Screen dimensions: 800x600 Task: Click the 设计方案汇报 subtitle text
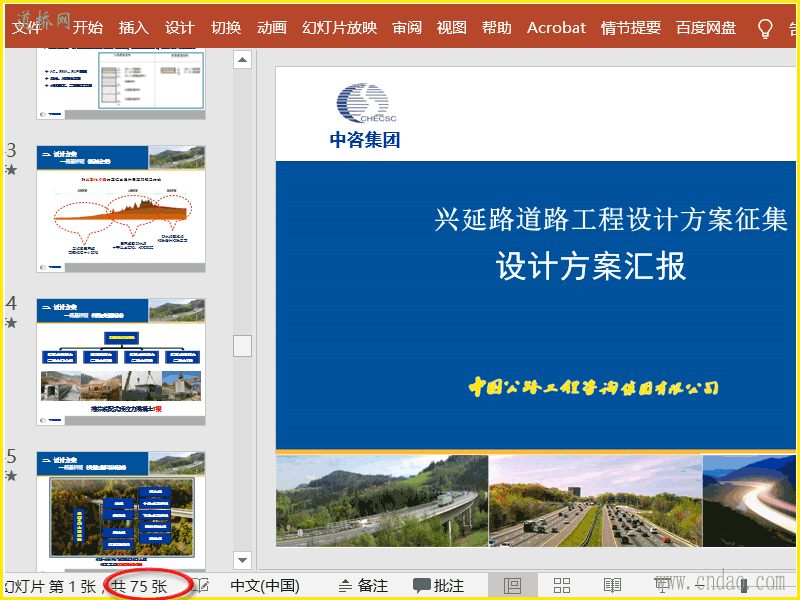(x=591, y=266)
